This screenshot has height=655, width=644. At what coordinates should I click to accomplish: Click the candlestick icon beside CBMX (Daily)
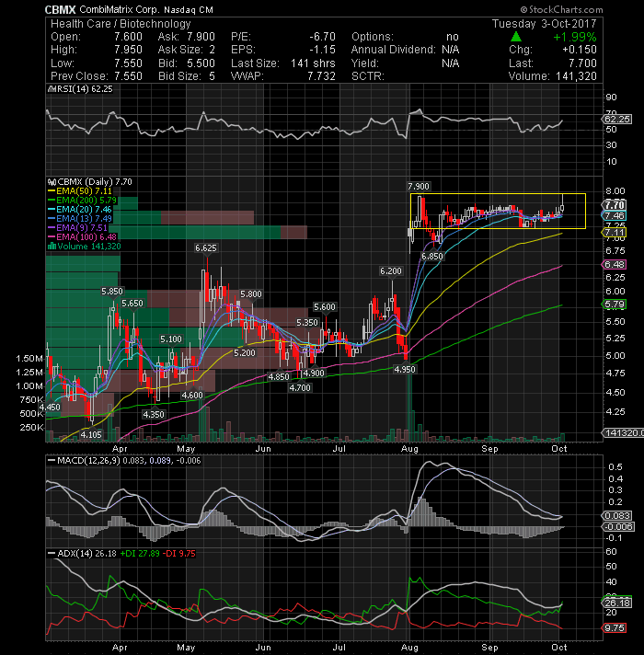(52, 182)
